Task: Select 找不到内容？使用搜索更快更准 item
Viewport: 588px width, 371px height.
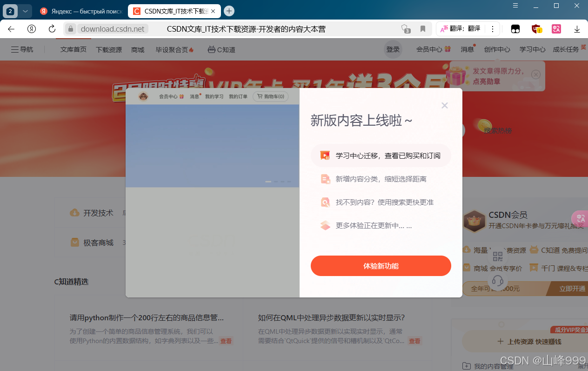Action: point(381,202)
